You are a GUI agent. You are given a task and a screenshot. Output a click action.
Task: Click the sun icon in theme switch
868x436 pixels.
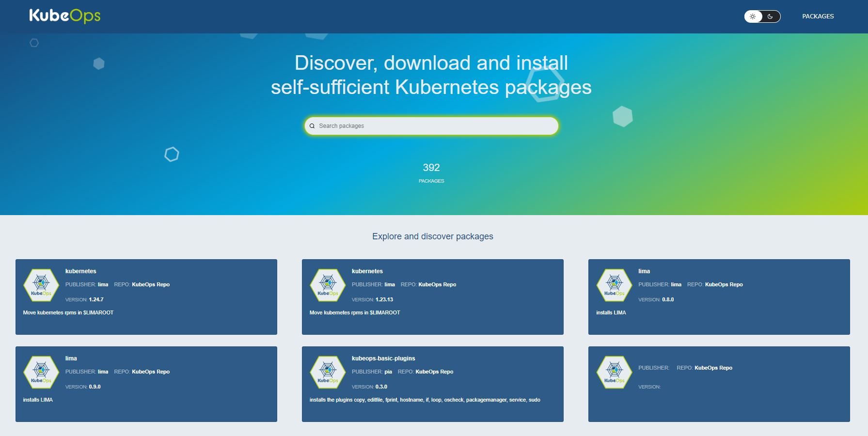(x=753, y=16)
